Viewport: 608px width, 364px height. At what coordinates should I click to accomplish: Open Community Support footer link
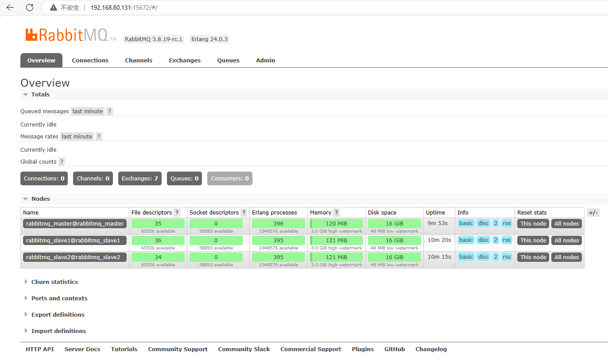coord(178,349)
